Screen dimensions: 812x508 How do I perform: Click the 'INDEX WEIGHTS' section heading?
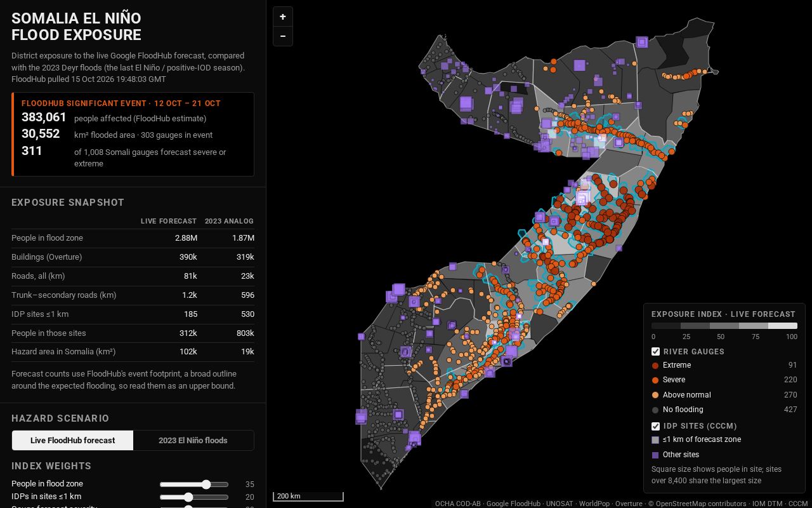coord(51,466)
